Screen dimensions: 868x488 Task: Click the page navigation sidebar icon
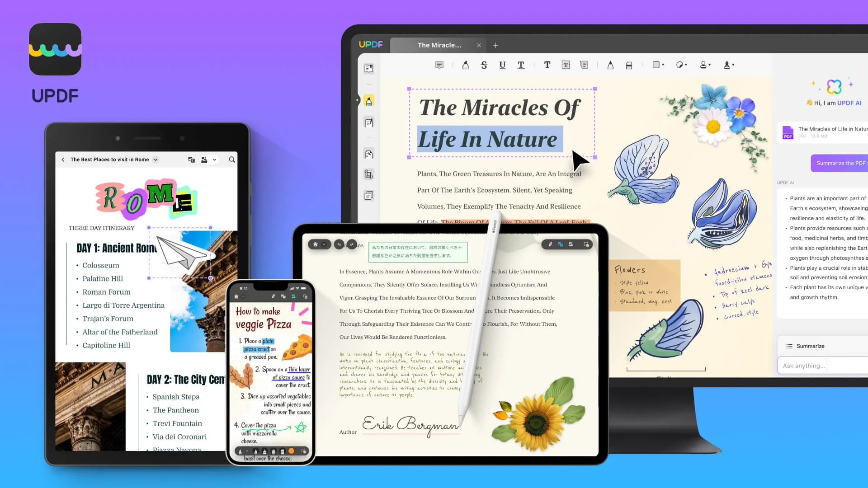(x=368, y=67)
